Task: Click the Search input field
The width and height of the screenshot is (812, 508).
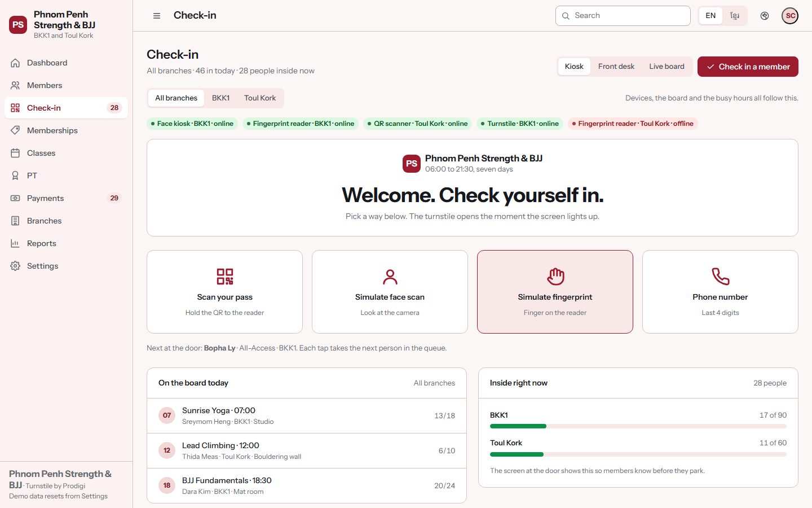Action: tap(623, 16)
